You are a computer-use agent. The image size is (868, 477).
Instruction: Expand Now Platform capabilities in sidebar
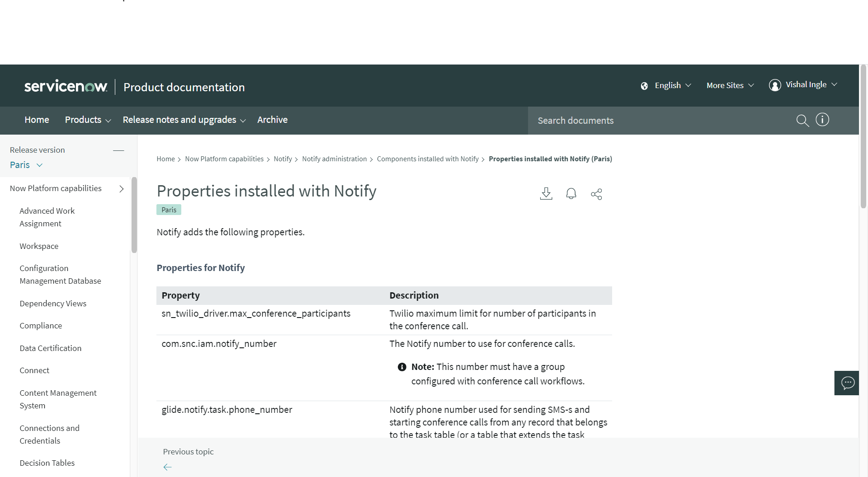coord(121,189)
